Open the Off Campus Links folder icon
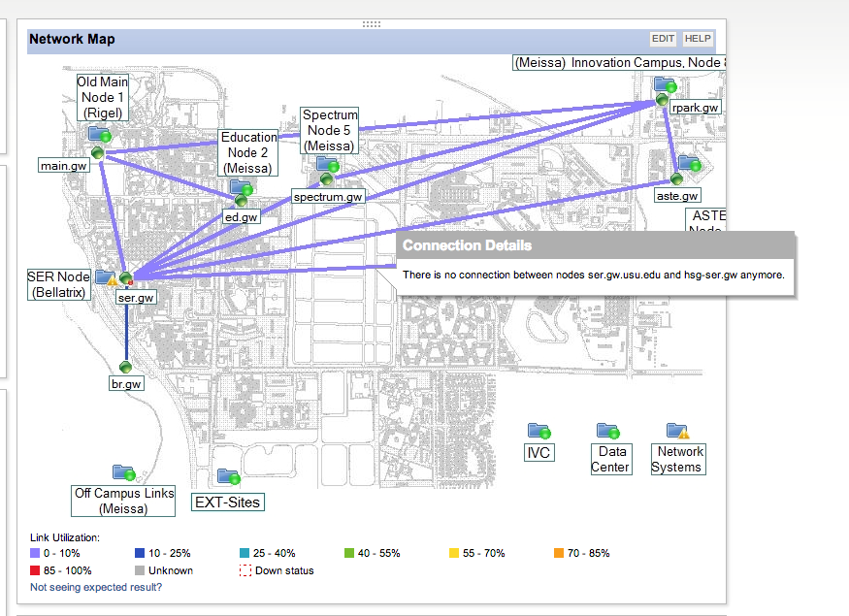 [x=124, y=472]
